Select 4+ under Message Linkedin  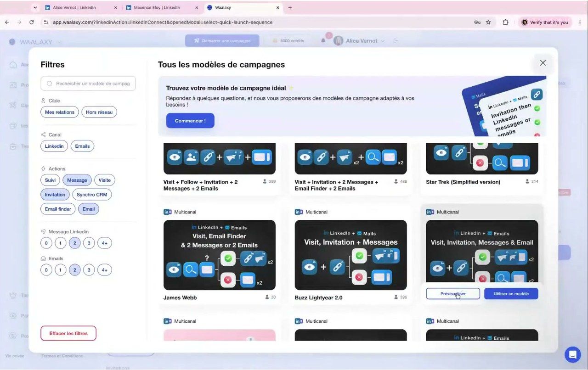pyautogui.click(x=105, y=243)
